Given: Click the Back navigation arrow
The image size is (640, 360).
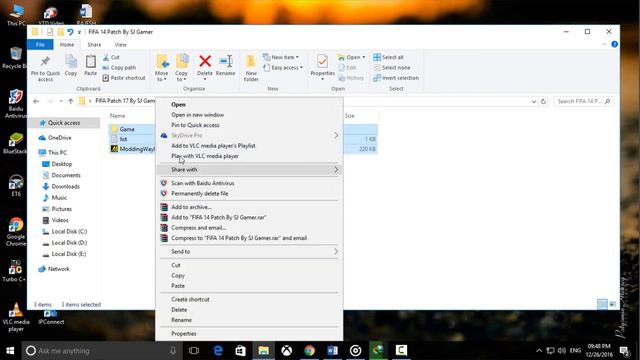Looking at the screenshot, I should pos(36,101).
